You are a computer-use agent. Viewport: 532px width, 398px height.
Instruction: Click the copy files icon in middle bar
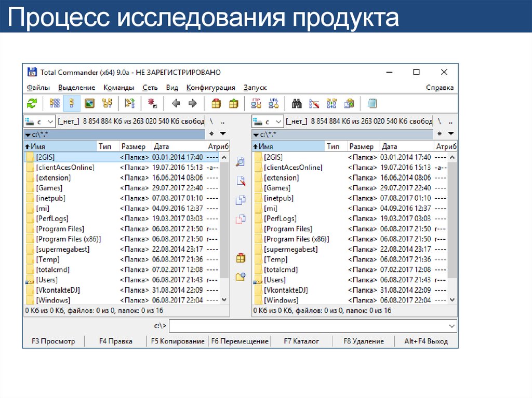pyautogui.click(x=241, y=200)
